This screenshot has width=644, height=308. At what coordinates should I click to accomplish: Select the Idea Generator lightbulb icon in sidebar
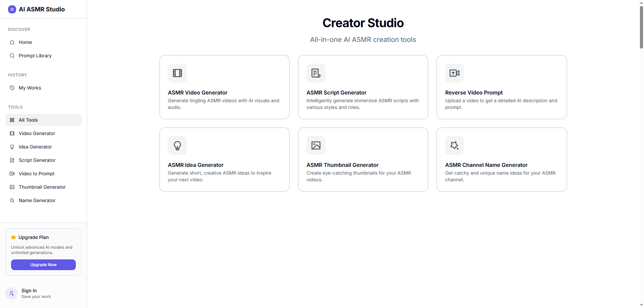point(12,147)
